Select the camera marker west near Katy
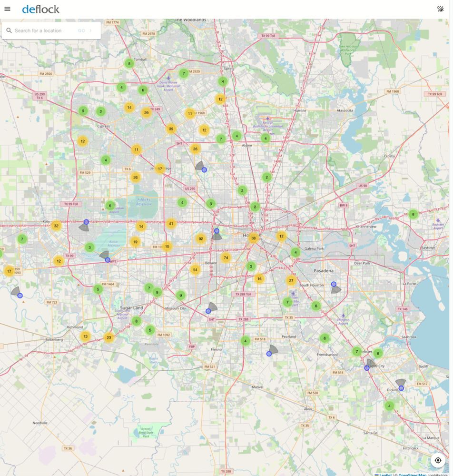The height and width of the screenshot is (476, 453). coord(86,222)
